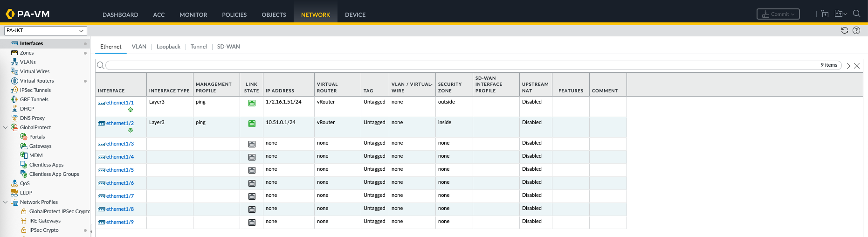Click the green link state icon for ethernet1/1
868x237 pixels.
coord(252,103)
